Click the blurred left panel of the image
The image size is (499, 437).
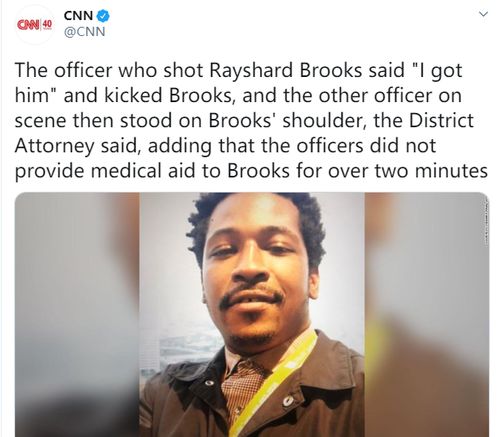[77, 315]
